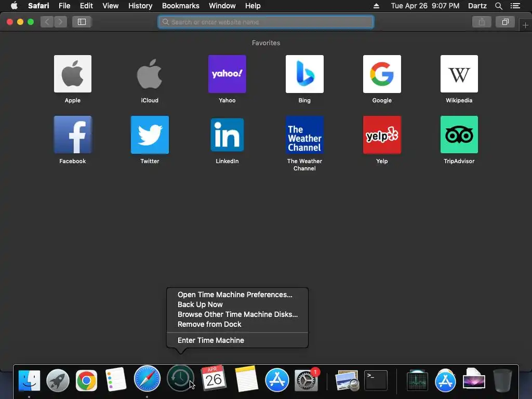The height and width of the screenshot is (399, 532).
Task: Zoom Safari with the green button
Action: click(31, 22)
